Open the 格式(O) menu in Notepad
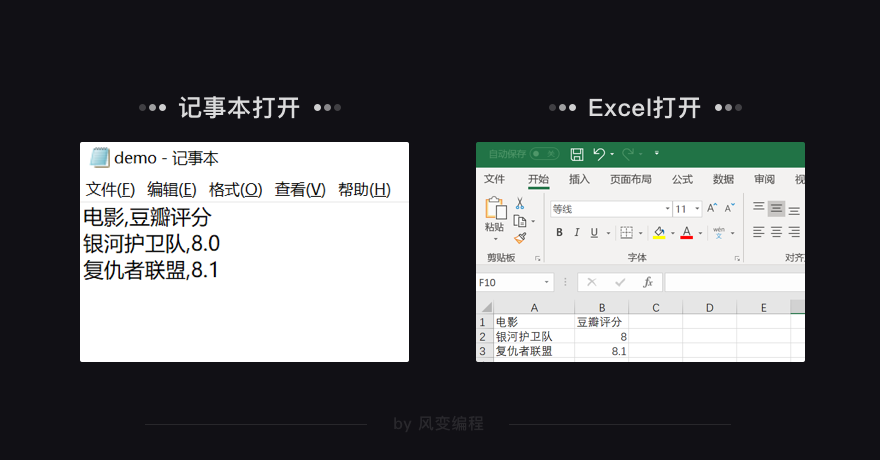This screenshot has width=880, height=460. pyautogui.click(x=235, y=190)
